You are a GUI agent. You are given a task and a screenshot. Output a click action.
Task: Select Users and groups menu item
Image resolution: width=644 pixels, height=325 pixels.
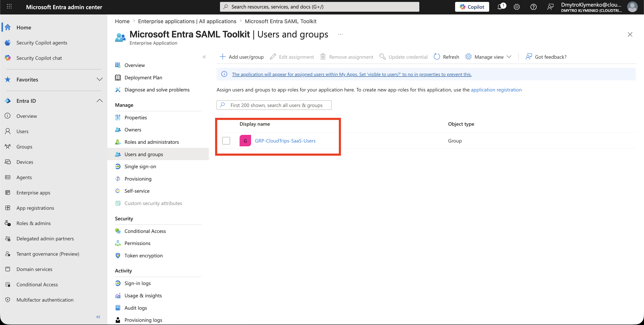158,154
